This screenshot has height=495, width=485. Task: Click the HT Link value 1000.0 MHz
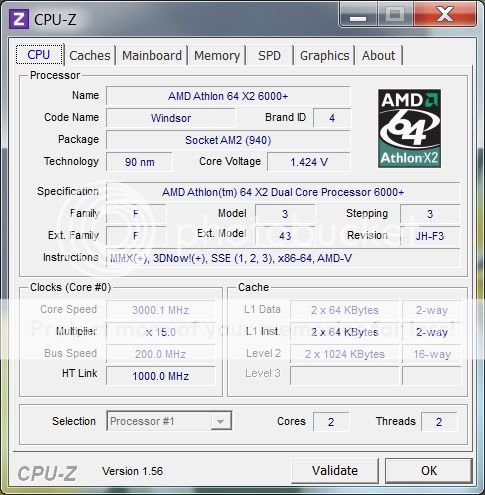160,376
